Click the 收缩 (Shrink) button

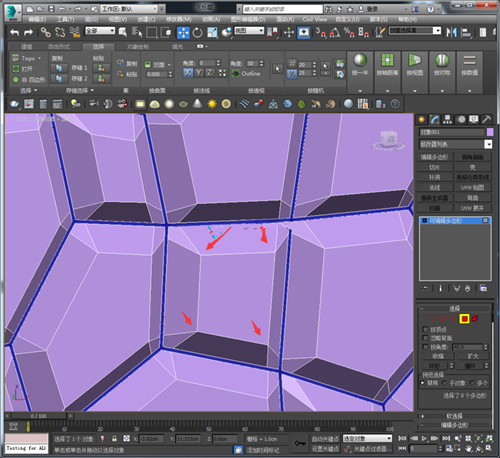click(438, 356)
